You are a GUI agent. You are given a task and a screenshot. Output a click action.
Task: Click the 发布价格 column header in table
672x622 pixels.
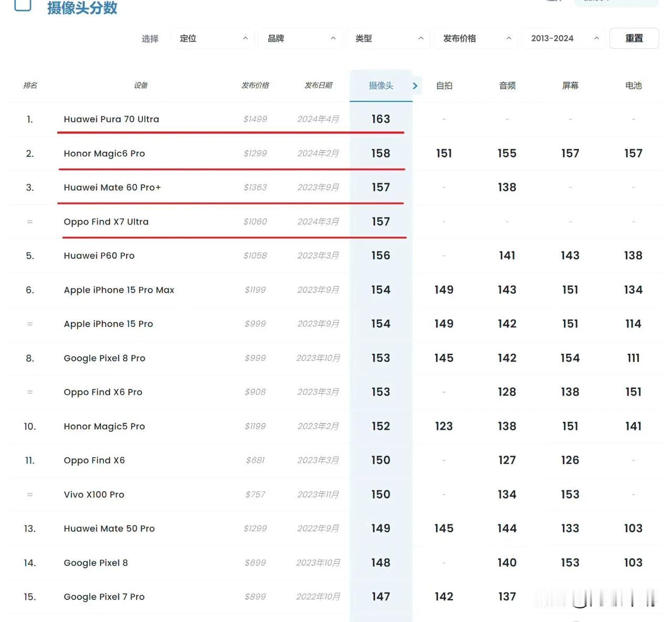255,85
